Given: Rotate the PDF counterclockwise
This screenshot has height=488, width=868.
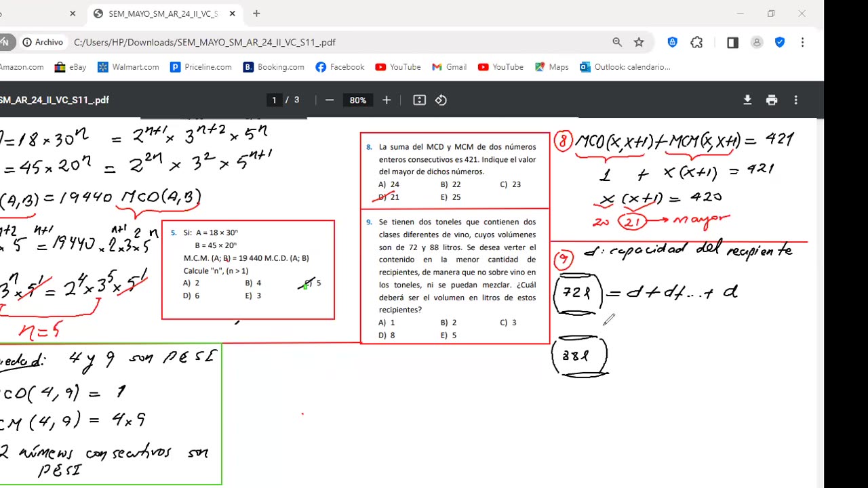Looking at the screenshot, I should (441, 100).
